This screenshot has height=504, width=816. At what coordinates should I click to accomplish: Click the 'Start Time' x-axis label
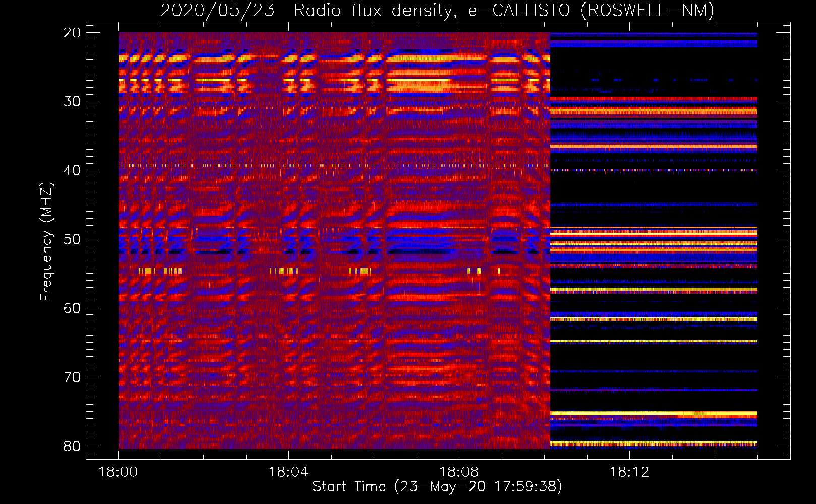tap(437, 487)
